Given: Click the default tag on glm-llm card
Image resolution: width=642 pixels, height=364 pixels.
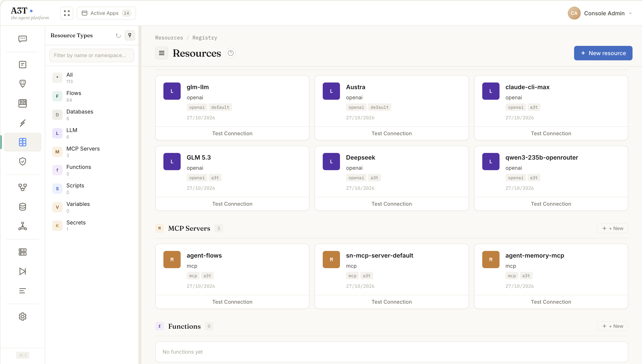Looking at the screenshot, I should pos(220,107).
